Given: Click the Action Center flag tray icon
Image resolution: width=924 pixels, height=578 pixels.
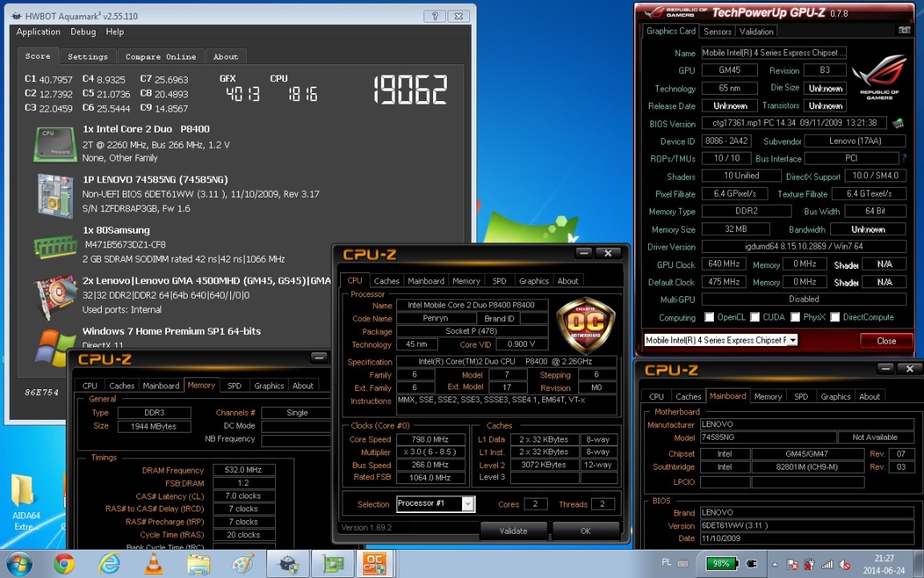Looking at the screenshot, I should pyautogui.click(x=792, y=564).
